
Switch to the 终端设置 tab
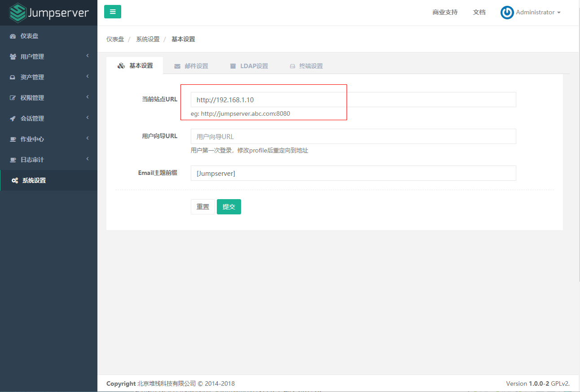(x=307, y=65)
